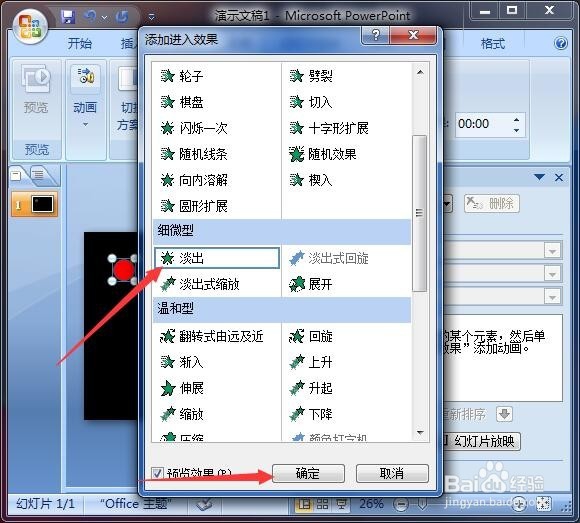Select the 轮子 entrance effect
580x523 pixels.
[x=182, y=76]
